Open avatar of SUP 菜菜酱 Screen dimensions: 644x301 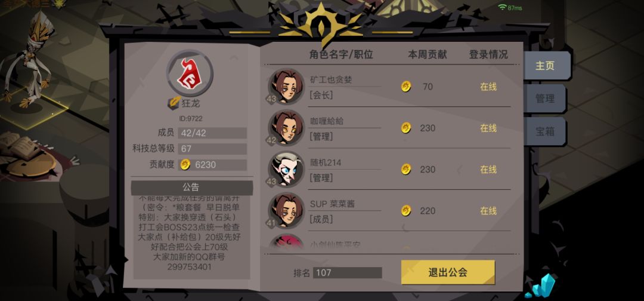(x=286, y=211)
